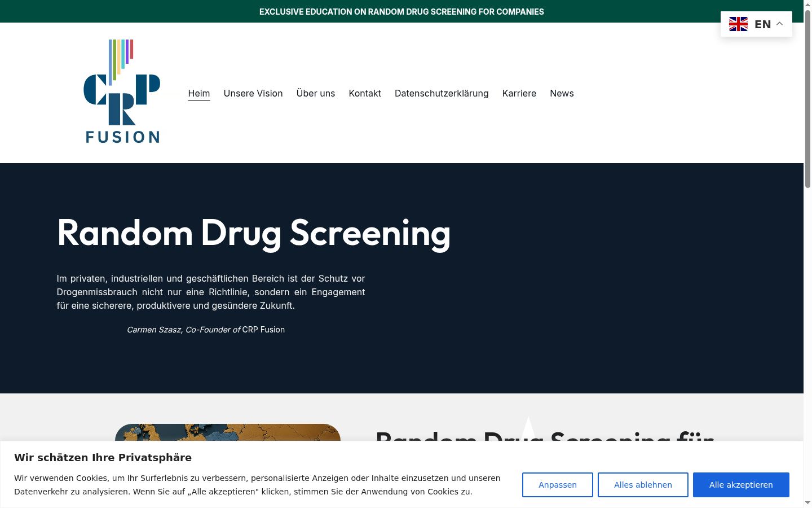Click the UK flag icon
The height and width of the screenshot is (508, 812).
tap(738, 24)
